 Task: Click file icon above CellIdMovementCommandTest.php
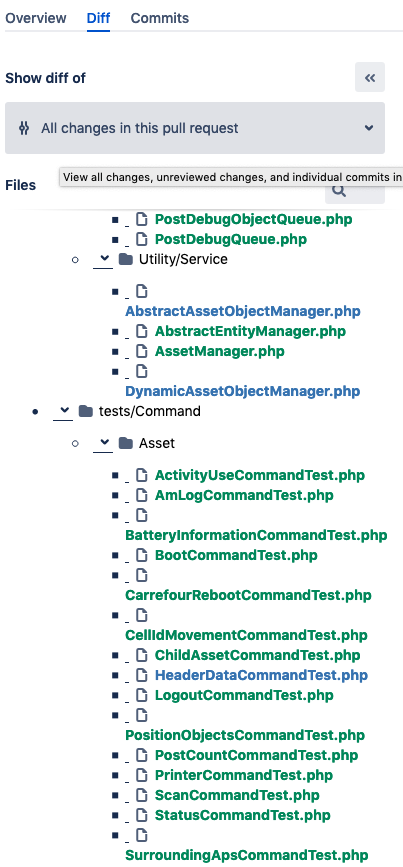[x=142, y=615]
